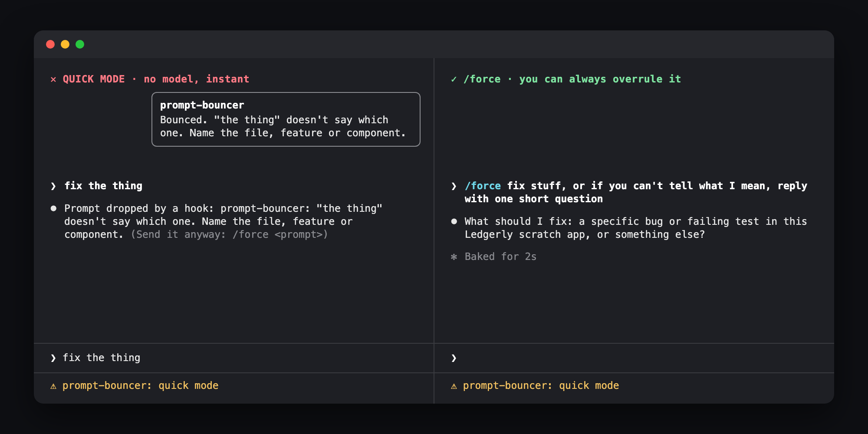The height and width of the screenshot is (434, 868).
Task: Click the green checkmark before /force heading
Action: (x=454, y=79)
